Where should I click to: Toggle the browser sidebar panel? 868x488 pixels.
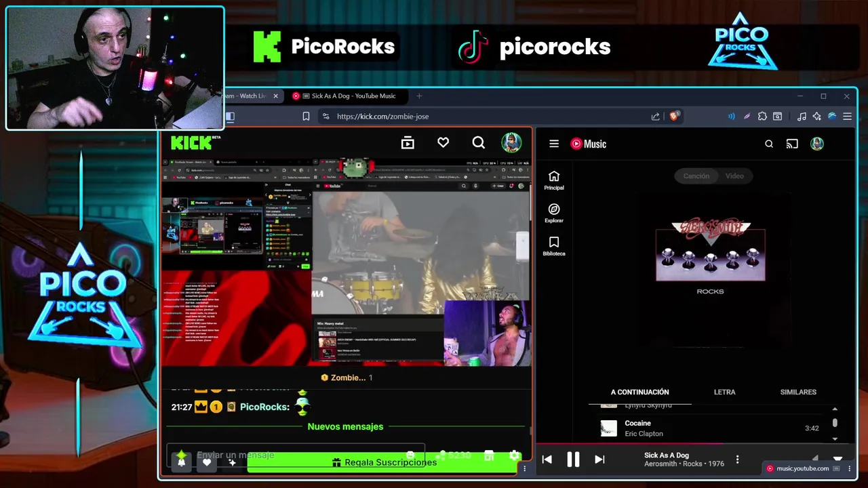230,117
